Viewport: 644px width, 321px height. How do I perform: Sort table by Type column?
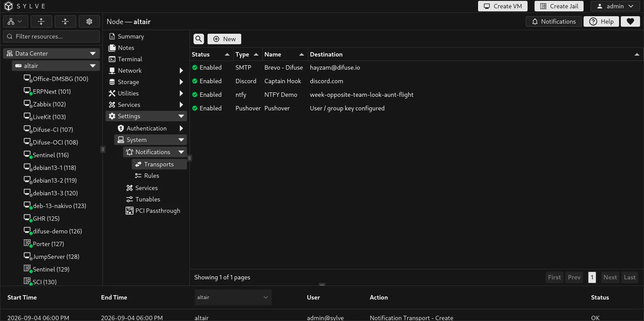pos(247,54)
